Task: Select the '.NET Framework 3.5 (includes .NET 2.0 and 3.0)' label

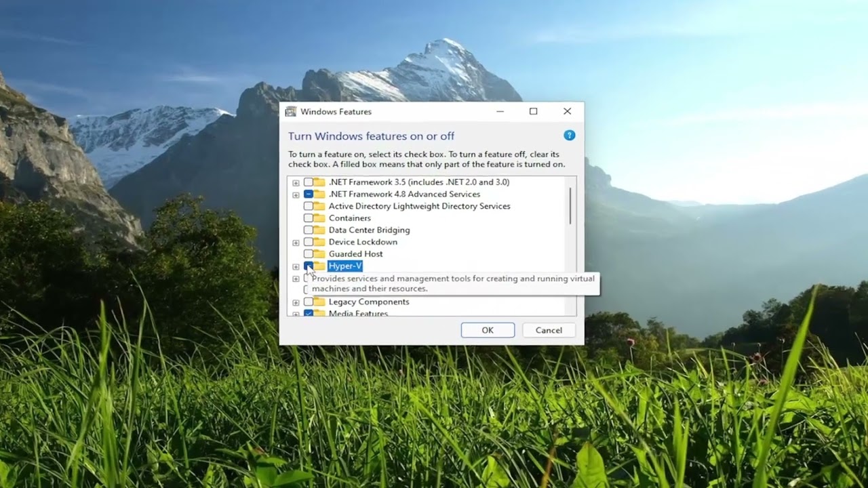Action: [419, 182]
